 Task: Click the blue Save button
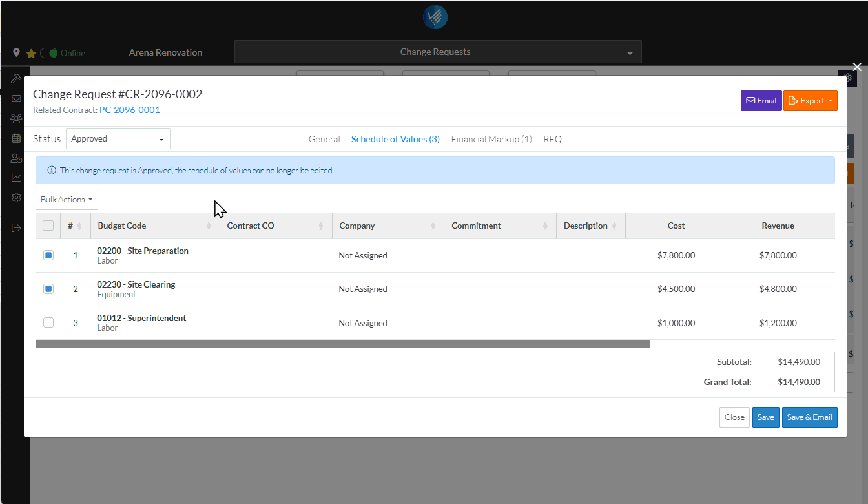pyautogui.click(x=766, y=417)
